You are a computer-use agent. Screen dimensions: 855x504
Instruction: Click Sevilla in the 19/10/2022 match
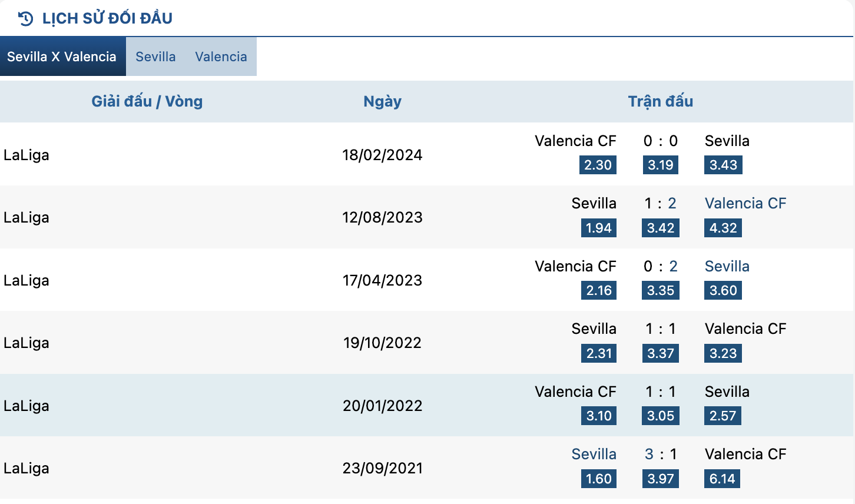(x=594, y=329)
